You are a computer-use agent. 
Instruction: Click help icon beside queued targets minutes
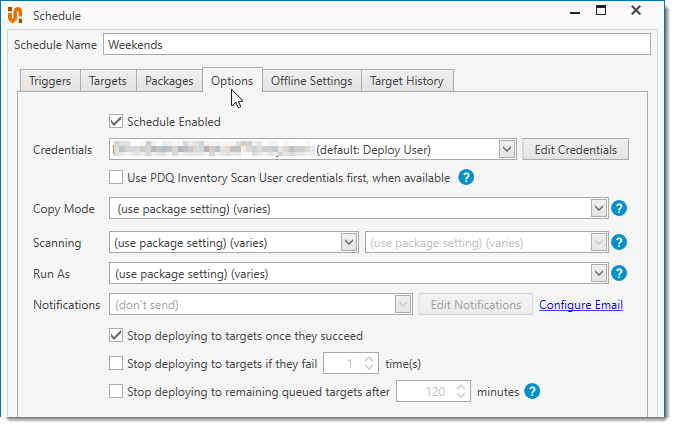[533, 391]
